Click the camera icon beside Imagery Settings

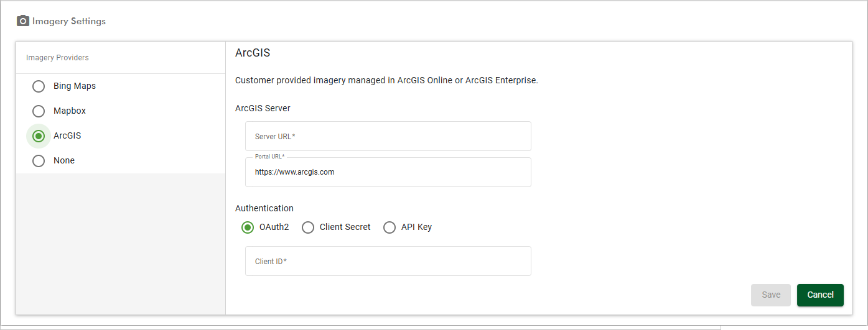[x=23, y=21]
